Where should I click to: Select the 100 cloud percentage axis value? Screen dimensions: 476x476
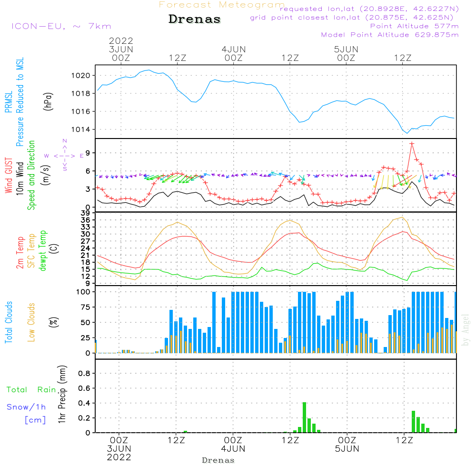83,292
